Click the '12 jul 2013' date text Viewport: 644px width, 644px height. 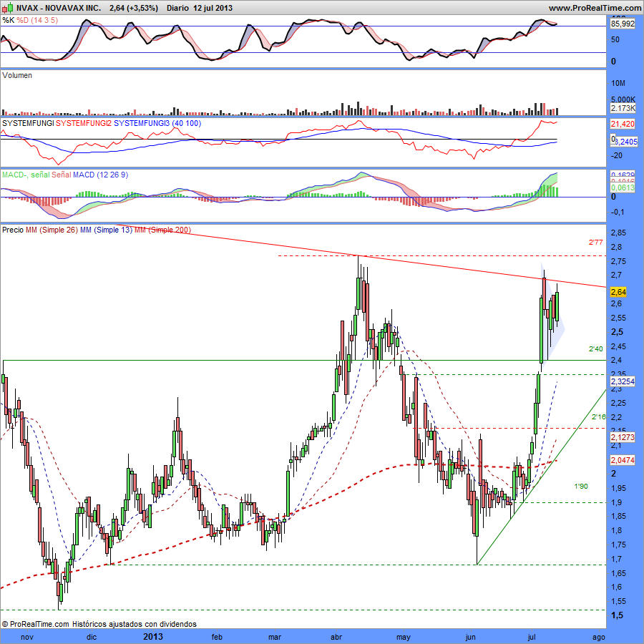(213, 8)
